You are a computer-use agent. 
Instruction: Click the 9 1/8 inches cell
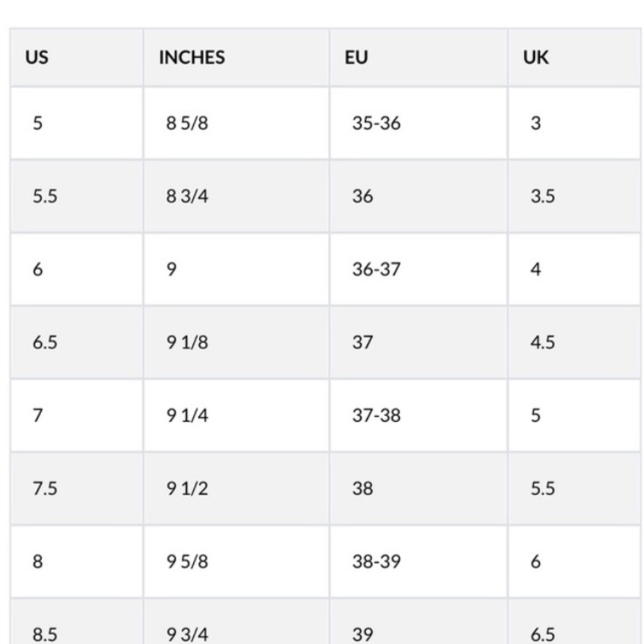coord(236,342)
